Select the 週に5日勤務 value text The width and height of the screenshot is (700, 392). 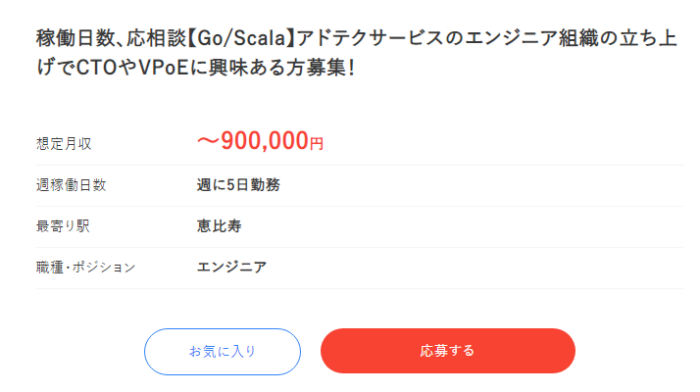coord(238,185)
